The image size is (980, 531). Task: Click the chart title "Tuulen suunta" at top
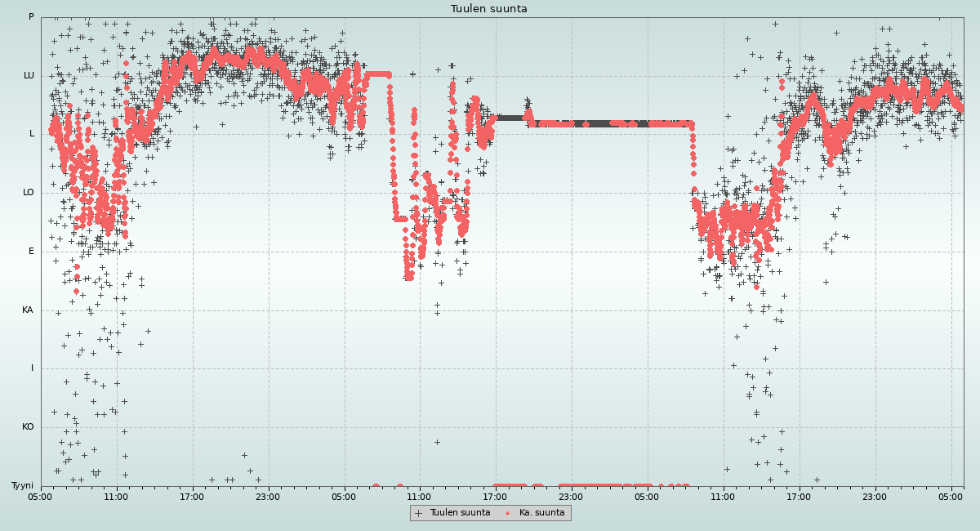click(488, 9)
